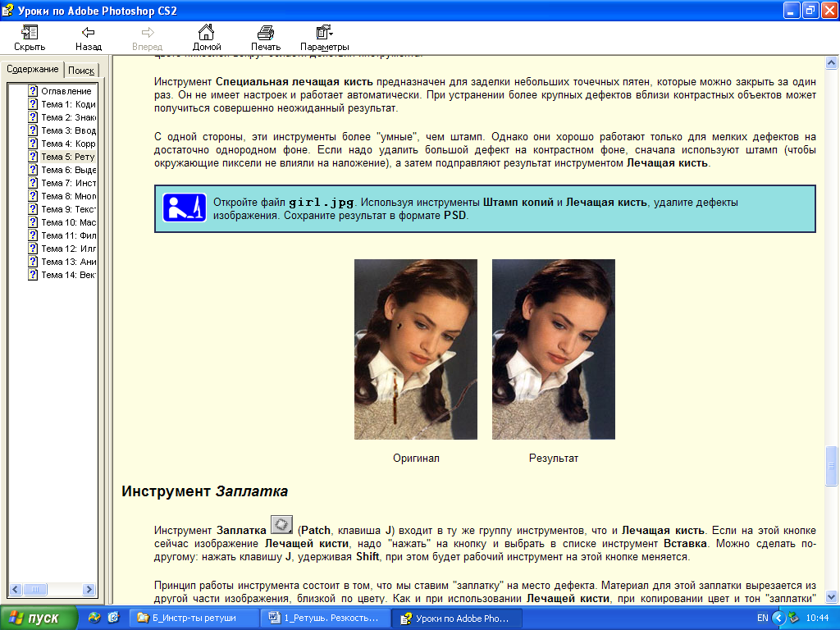Click the contents tree horizontal scrollbar thumb
Image resolution: width=840 pixels, height=630 pixels.
pyautogui.click(x=35, y=589)
